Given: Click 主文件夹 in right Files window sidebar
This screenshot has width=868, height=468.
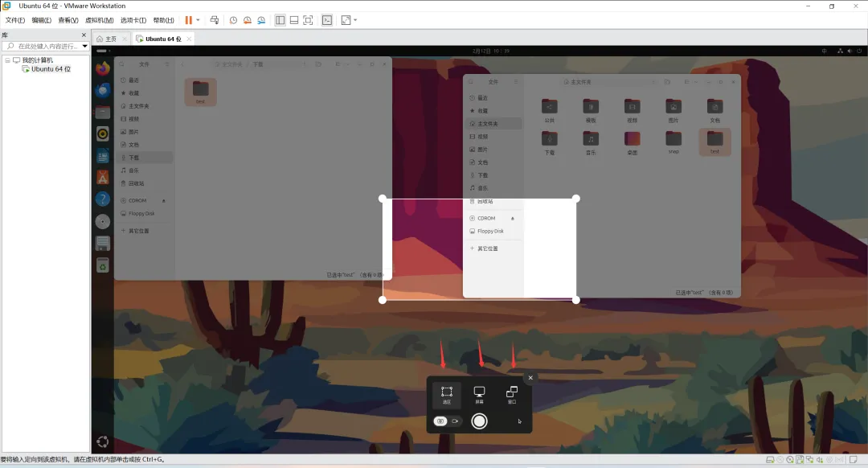Looking at the screenshot, I should (493, 124).
